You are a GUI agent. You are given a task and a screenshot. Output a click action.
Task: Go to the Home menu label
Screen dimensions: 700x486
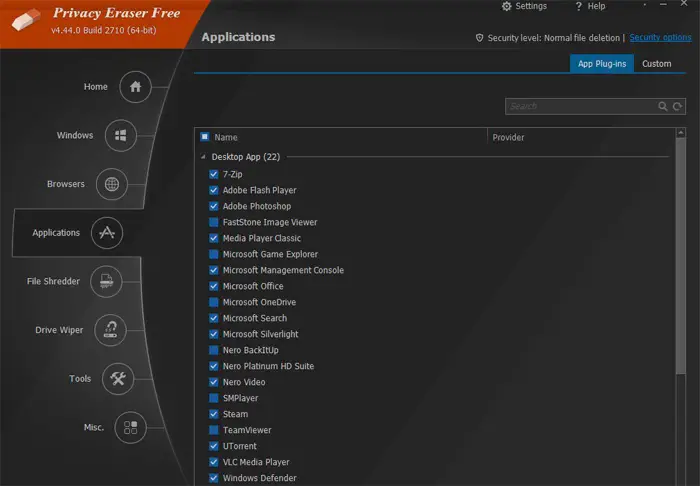[96, 87]
